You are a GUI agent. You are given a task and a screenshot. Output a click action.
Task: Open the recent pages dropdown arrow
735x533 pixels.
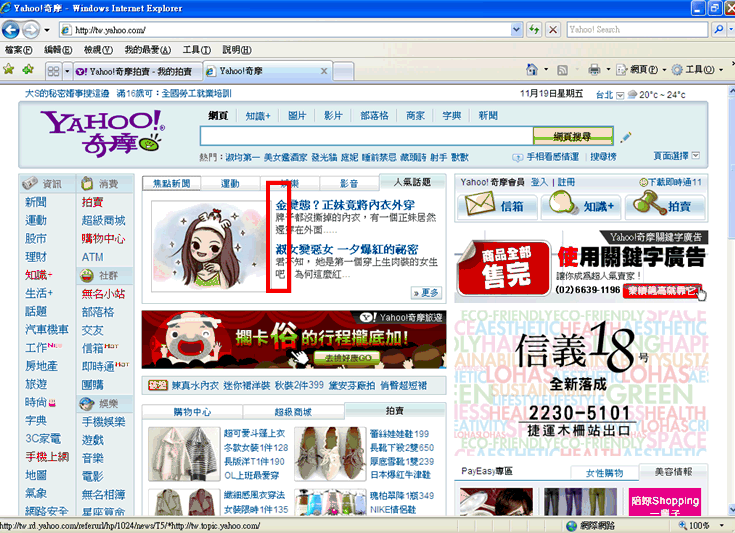point(47,30)
